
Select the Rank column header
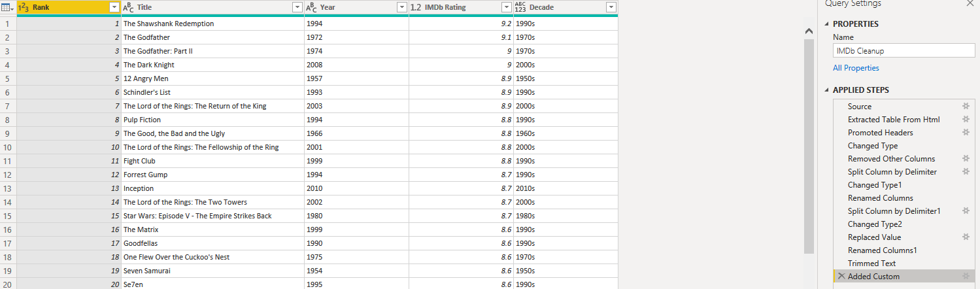coord(69,7)
